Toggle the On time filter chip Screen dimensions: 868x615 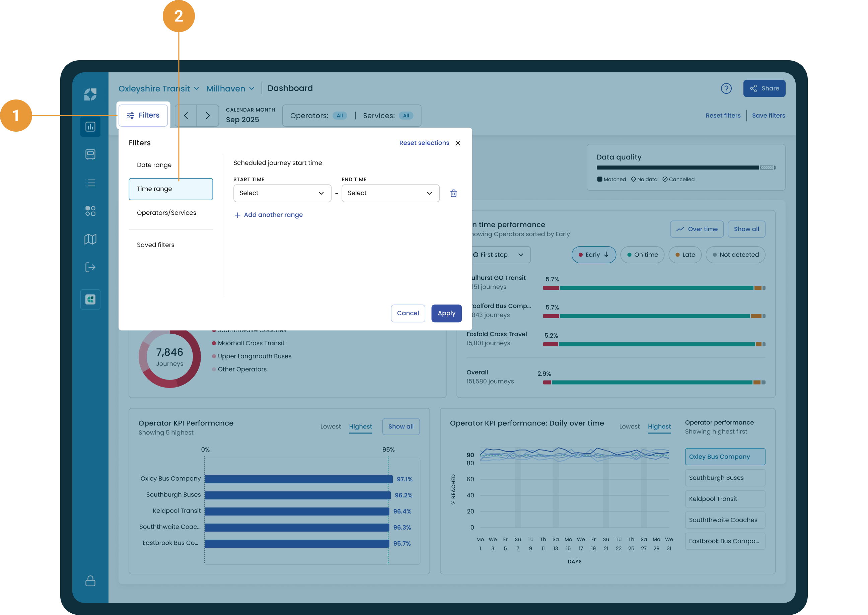click(642, 255)
